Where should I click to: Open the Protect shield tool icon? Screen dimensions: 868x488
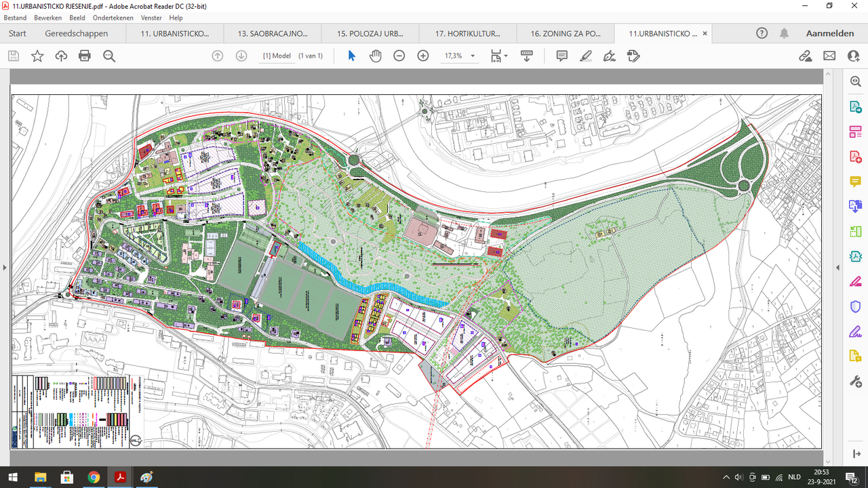point(855,306)
